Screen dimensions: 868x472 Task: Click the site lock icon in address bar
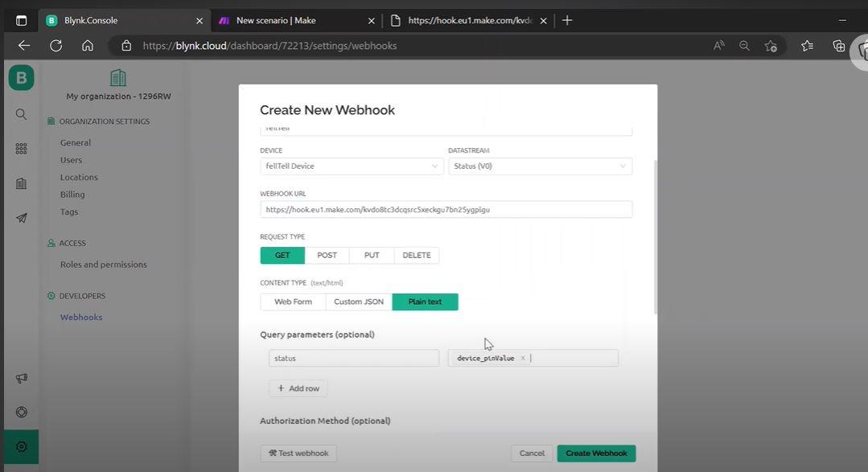[x=126, y=45]
